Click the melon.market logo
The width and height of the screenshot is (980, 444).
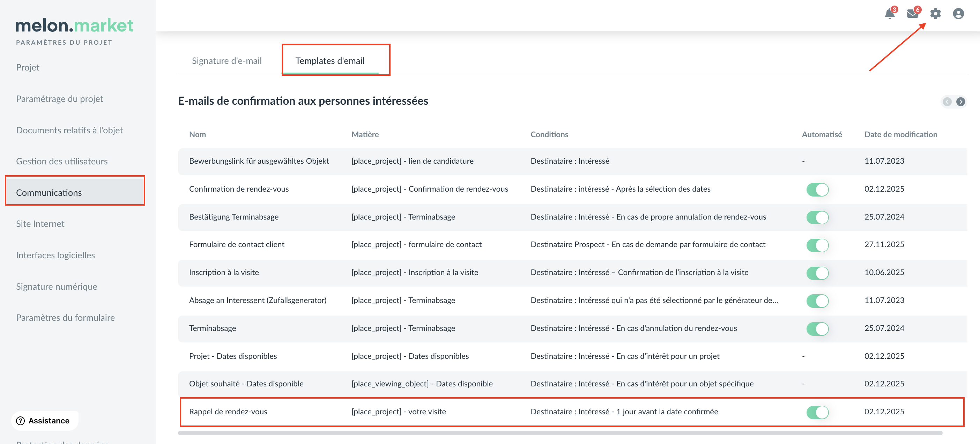(x=74, y=25)
